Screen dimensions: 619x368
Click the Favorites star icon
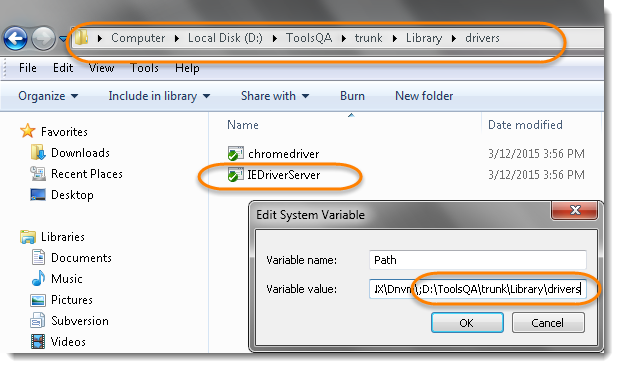coord(28,131)
